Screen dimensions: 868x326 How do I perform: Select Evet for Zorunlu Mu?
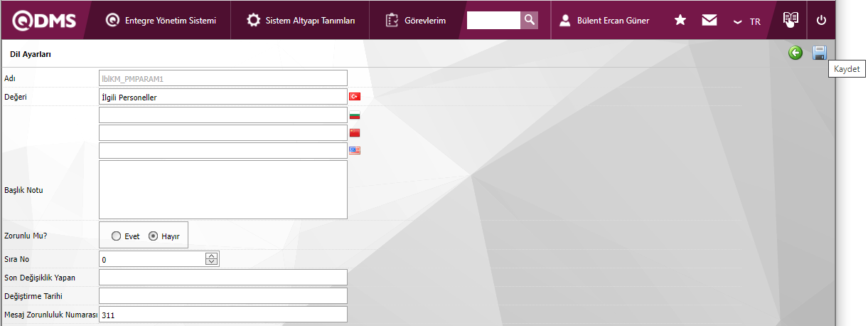[117, 236]
